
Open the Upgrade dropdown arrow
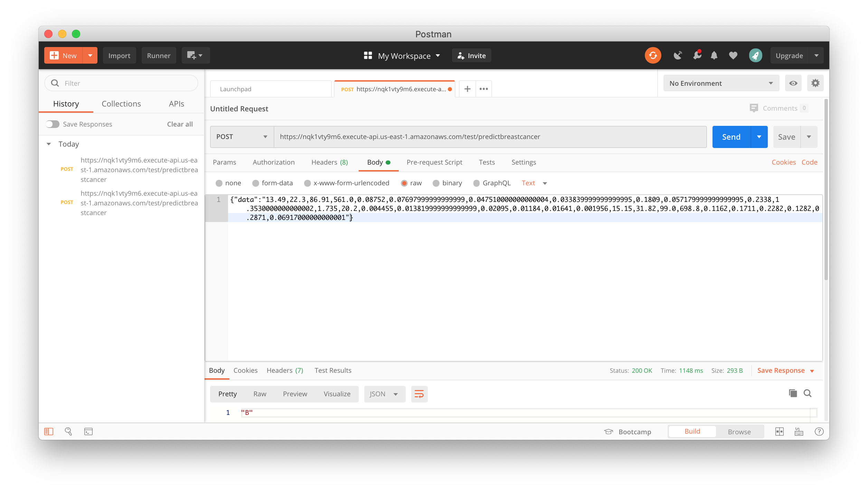817,55
